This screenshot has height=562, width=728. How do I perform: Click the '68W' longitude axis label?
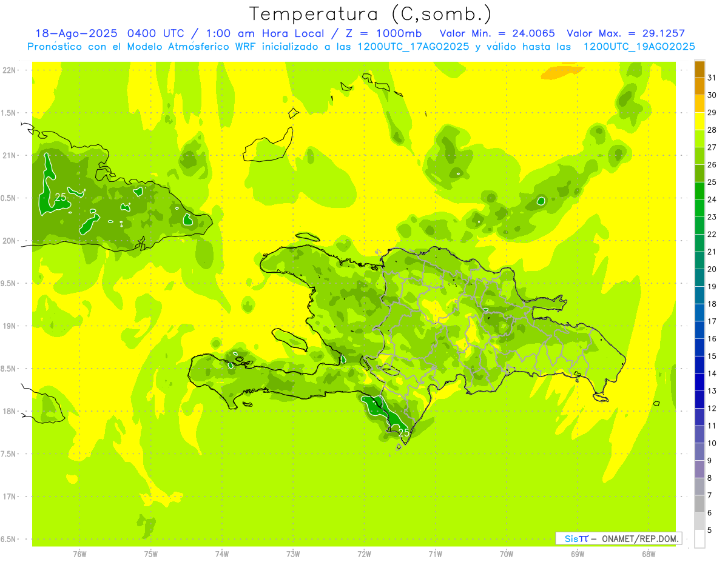(649, 554)
